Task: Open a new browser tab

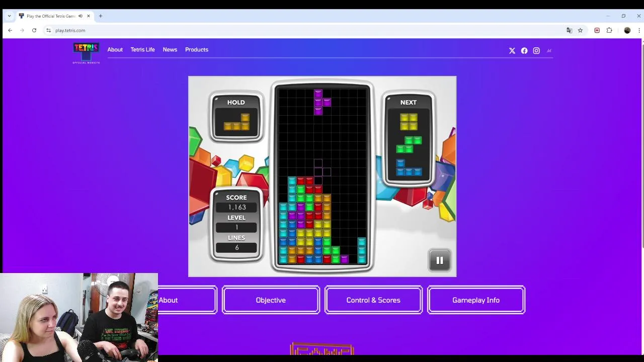Action: click(x=101, y=16)
